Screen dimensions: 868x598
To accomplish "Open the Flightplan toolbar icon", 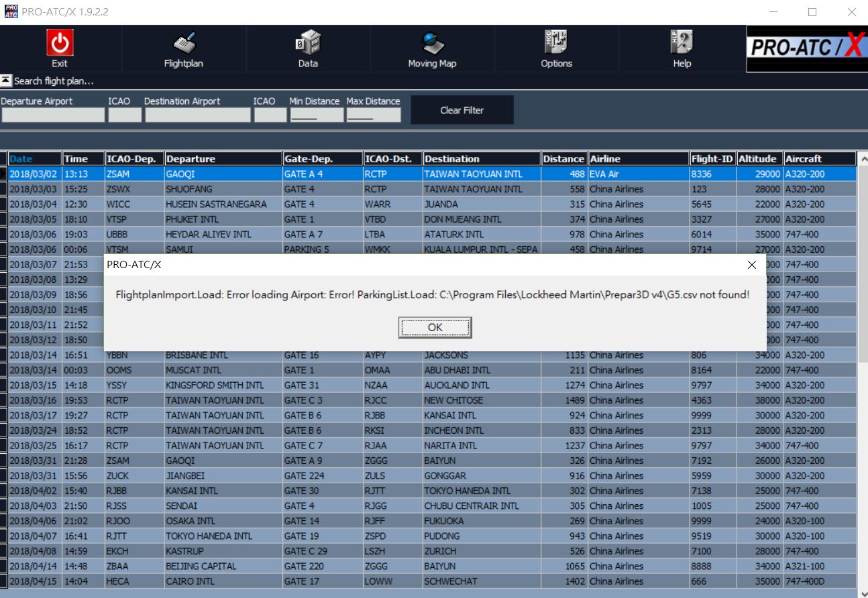I will (183, 44).
